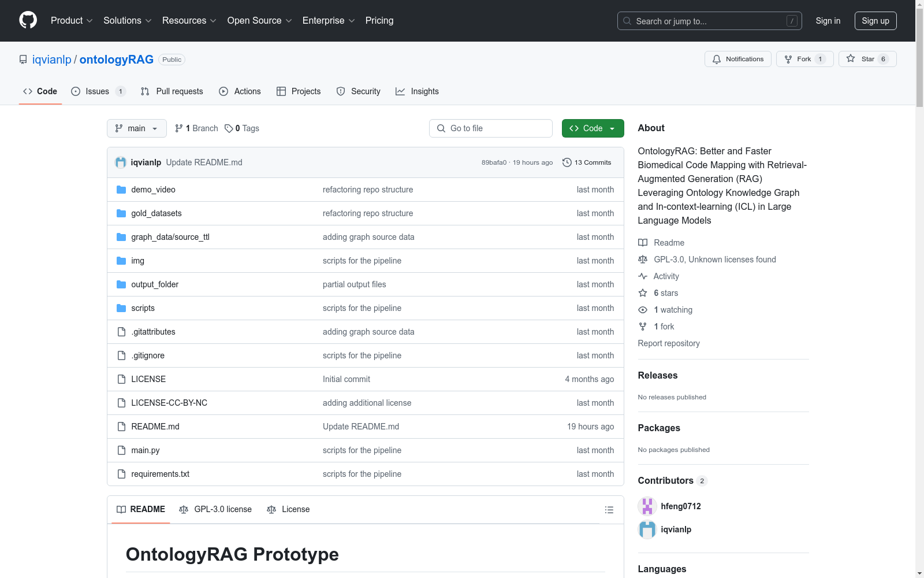Image resolution: width=924 pixels, height=578 pixels.
Task: Click 'partial output files' commit message
Action: [x=355, y=284]
